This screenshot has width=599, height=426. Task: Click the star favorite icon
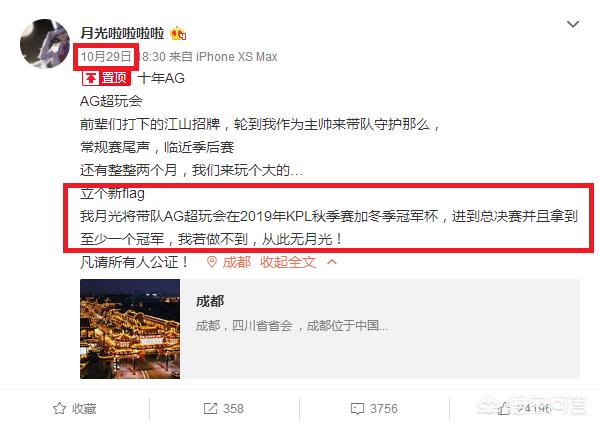coord(59,408)
